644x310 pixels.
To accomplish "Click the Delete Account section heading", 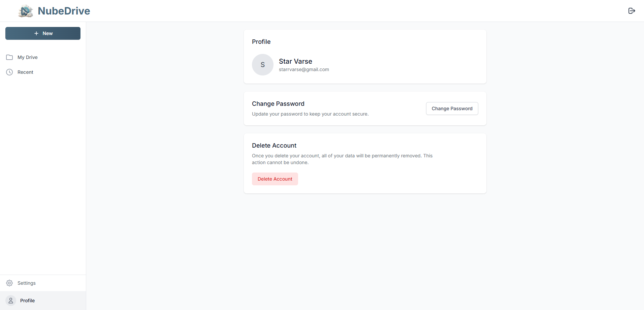I will click(x=274, y=146).
